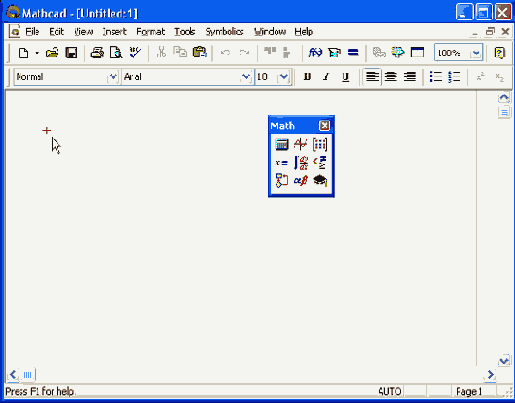The width and height of the screenshot is (515, 403).
Task: Open the Format menu
Action: 150,32
